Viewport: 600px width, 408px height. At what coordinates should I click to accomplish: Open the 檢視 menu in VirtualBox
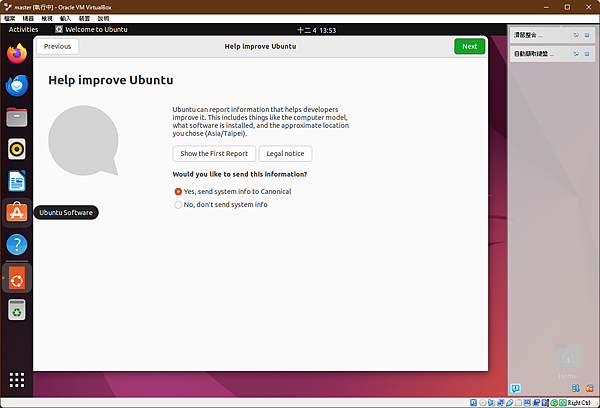pyautogui.click(x=47, y=18)
